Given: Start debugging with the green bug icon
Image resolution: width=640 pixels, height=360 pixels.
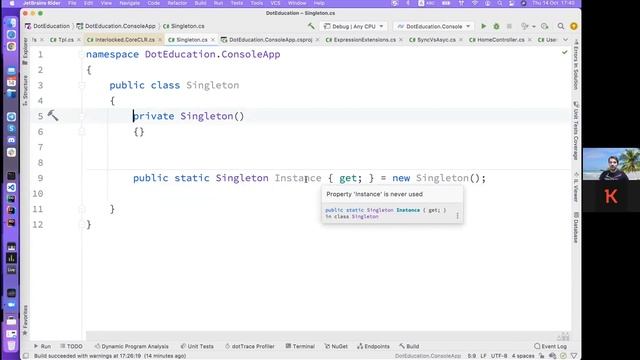Looking at the screenshot, I should coord(496,26).
